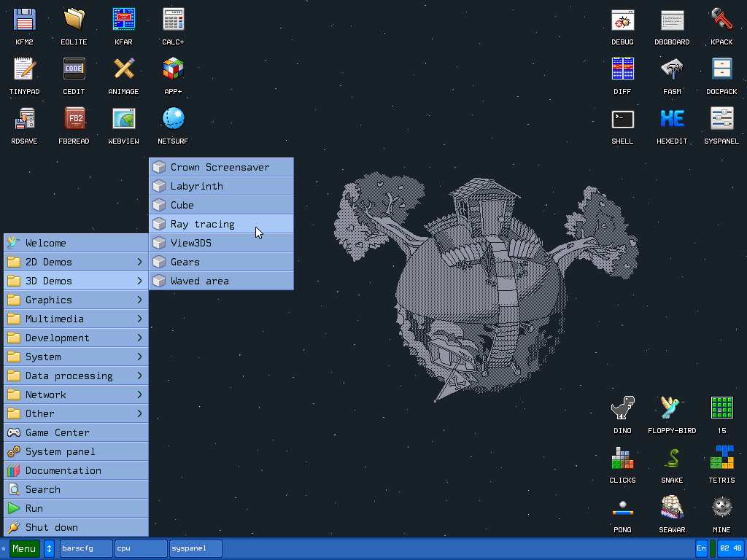747x560 pixels.
Task: Launch the DINO game icon
Action: (x=622, y=408)
